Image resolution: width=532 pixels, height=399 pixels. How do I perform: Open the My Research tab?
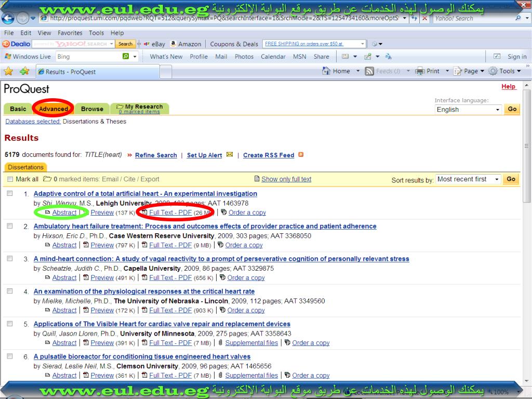pos(140,109)
